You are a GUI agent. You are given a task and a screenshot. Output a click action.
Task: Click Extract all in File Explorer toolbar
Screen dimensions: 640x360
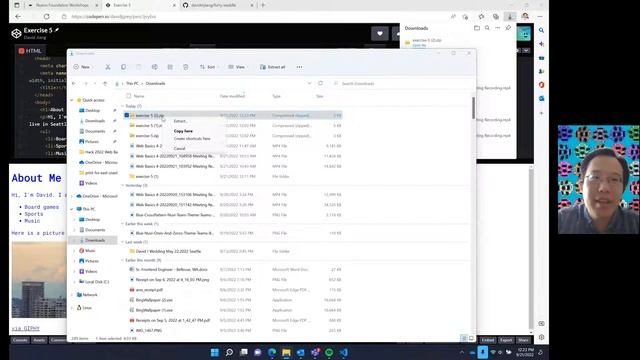point(273,67)
